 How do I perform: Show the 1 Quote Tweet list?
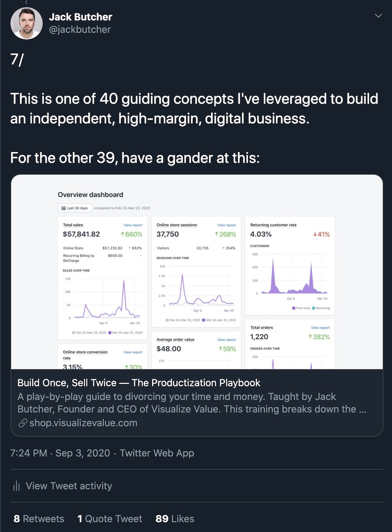[x=109, y=519]
